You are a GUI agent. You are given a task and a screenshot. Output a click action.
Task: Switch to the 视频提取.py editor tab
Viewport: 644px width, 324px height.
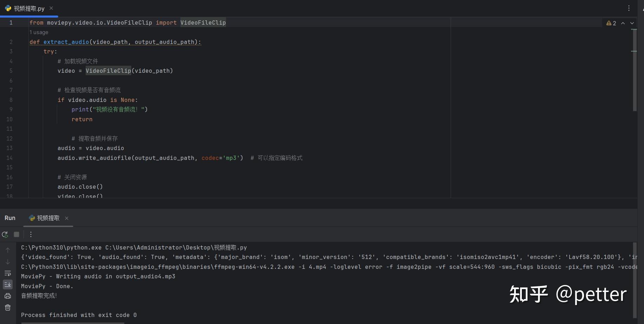[x=29, y=8]
